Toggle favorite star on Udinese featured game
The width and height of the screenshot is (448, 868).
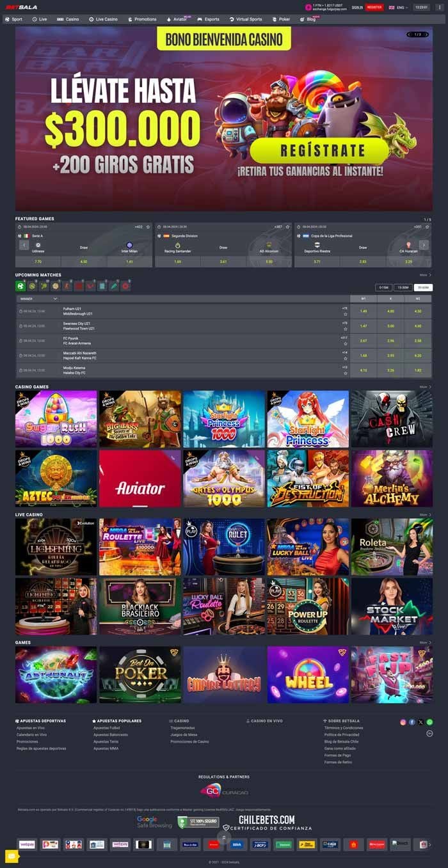(148, 227)
